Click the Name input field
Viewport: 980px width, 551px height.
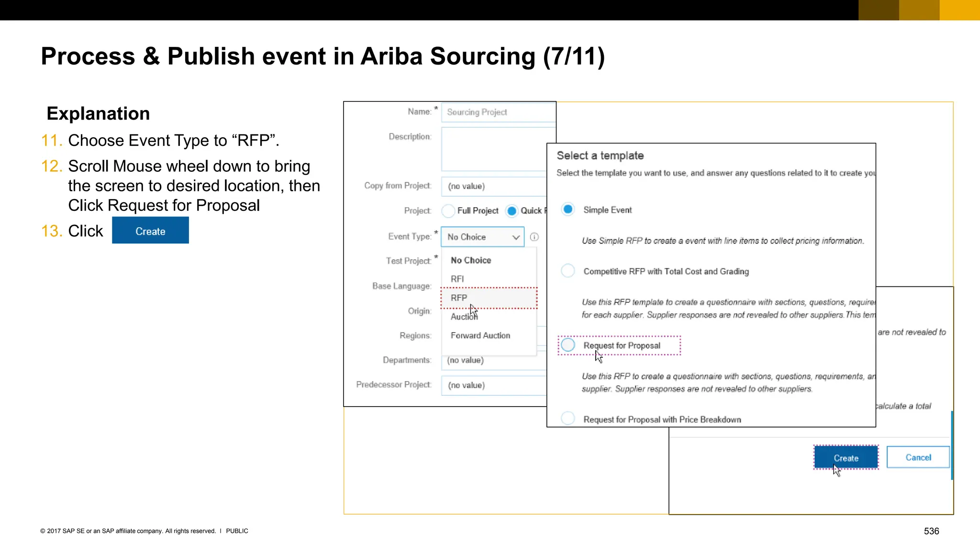498,112
